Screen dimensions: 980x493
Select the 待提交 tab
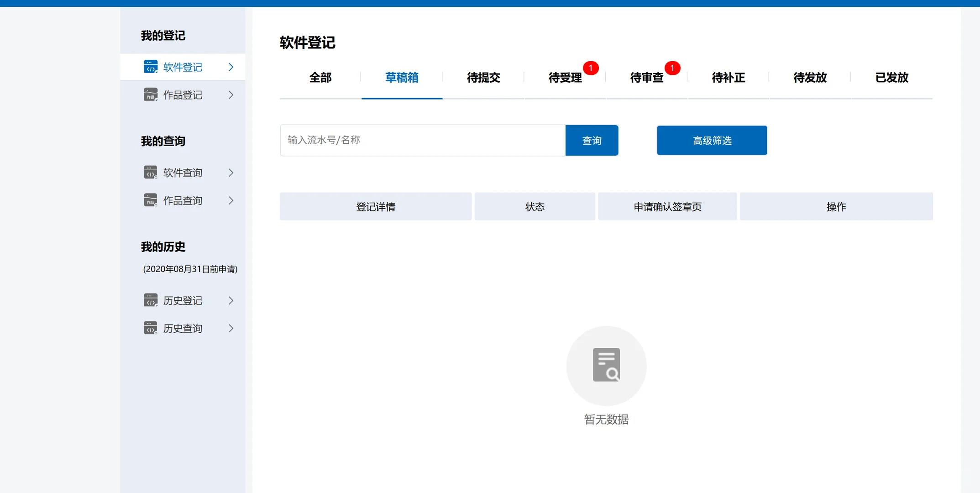pos(483,78)
